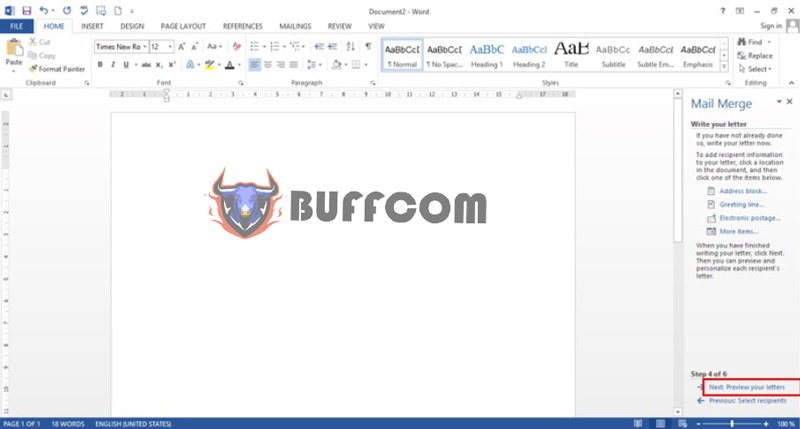Screen dimensions: 800x429
Task: Click Replace in Editing group
Action: pos(755,56)
